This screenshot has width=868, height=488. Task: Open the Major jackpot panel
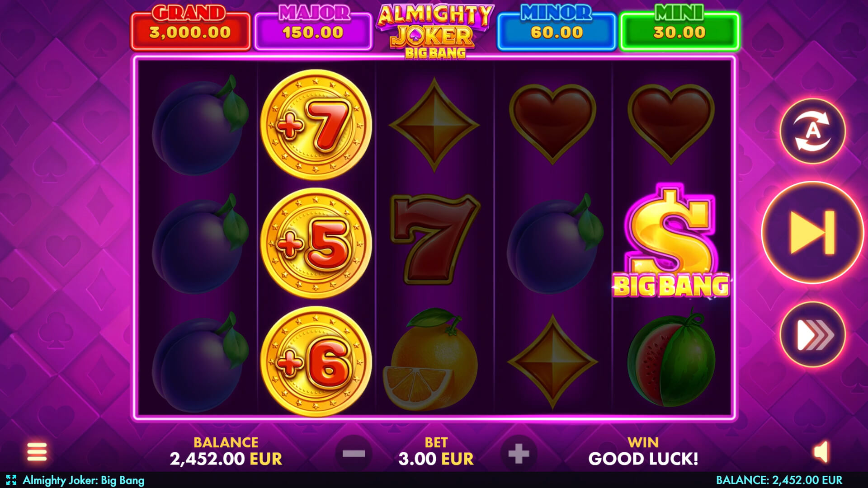(313, 27)
